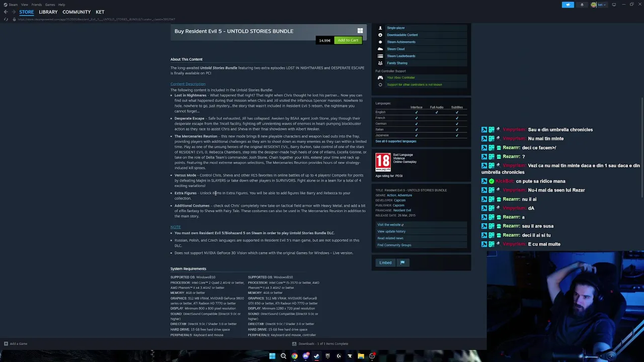Click the Windows platform icon on purchase box
The height and width of the screenshot is (362, 644).
click(x=360, y=31)
